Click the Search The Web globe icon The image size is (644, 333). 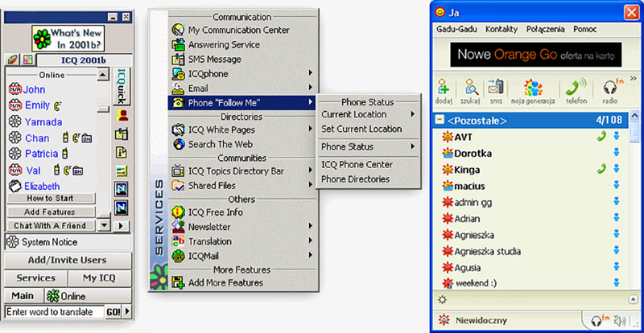pos(180,145)
